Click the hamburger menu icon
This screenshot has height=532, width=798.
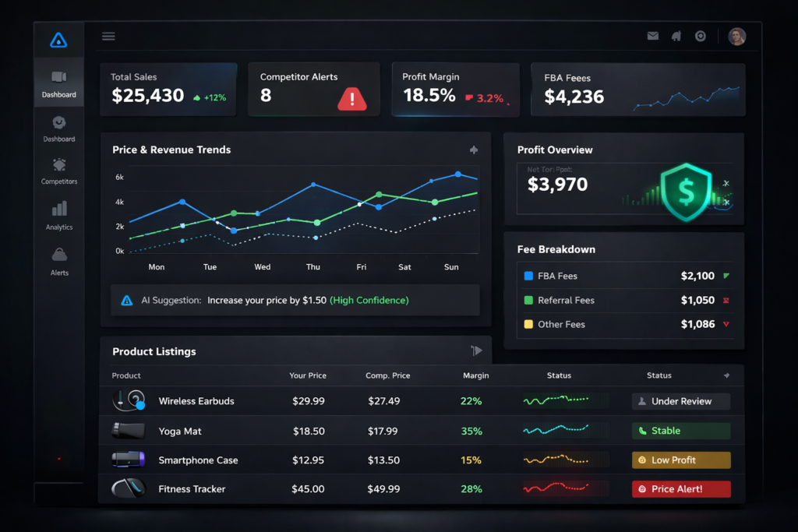108,36
